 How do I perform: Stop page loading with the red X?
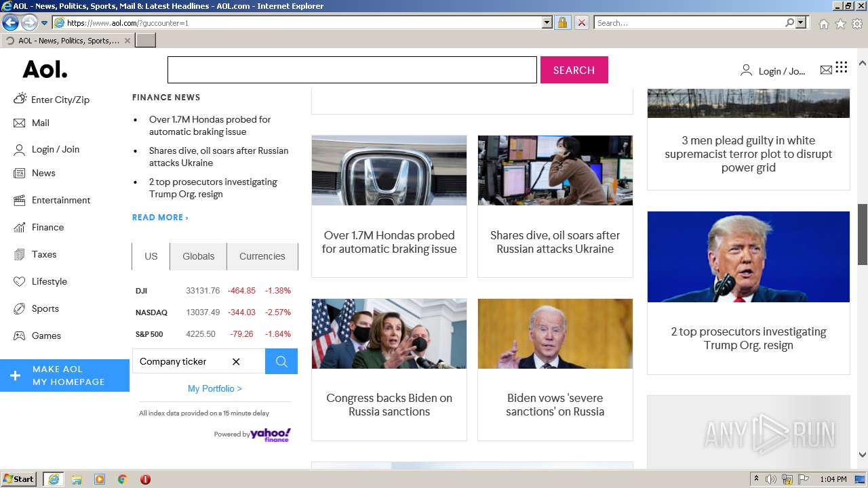[581, 22]
